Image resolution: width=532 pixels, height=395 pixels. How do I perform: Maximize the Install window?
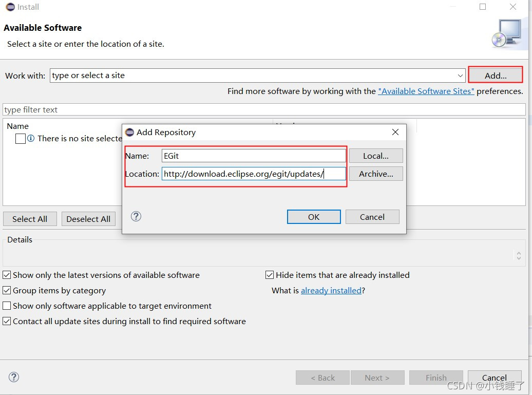pos(483,7)
